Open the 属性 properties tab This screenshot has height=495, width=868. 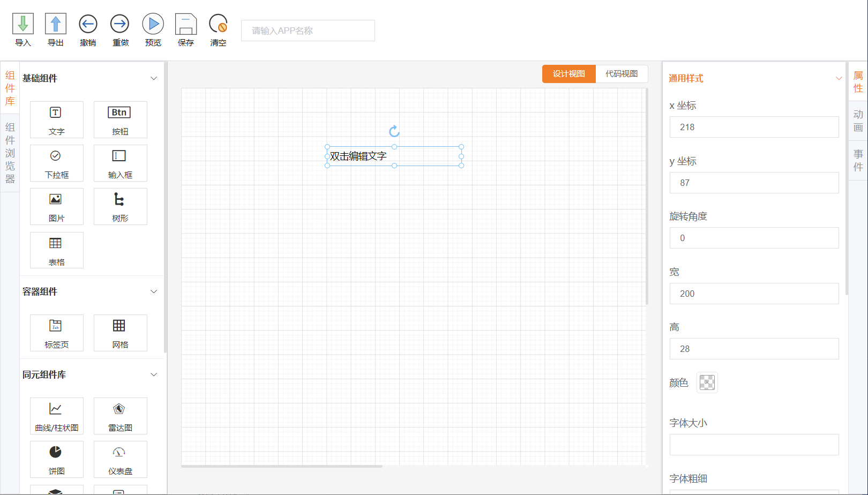point(858,81)
